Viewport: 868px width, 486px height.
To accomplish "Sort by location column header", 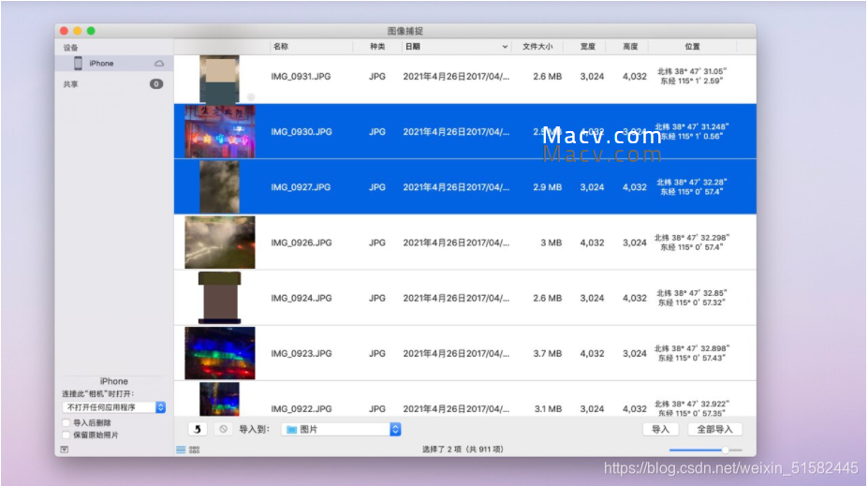I will (692, 47).
